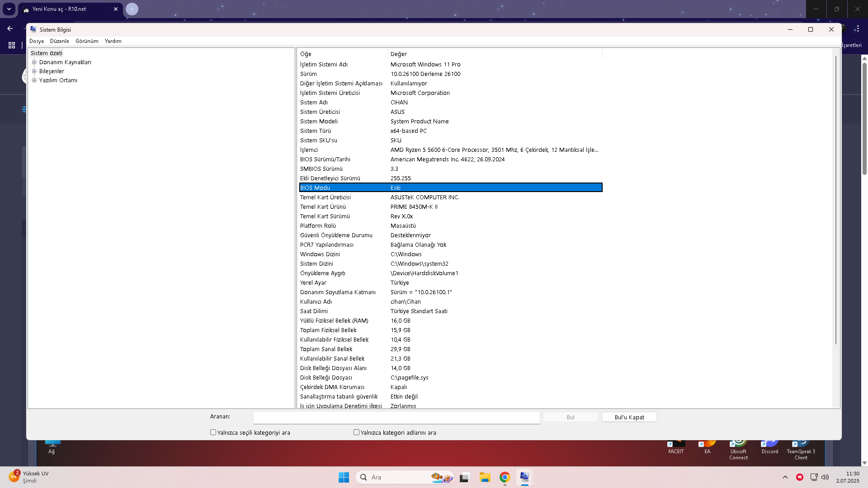
Task: Close the 'Yeni Konu aç - R10.net' tab
Action: pyautogui.click(x=116, y=9)
